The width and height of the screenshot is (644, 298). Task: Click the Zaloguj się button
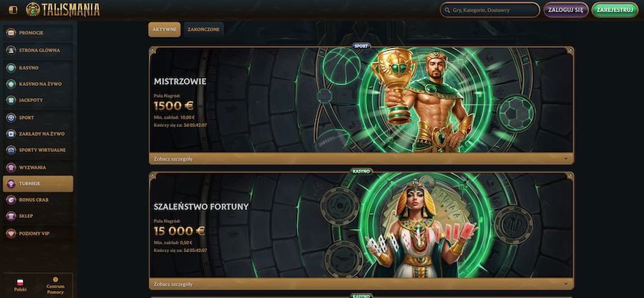click(x=566, y=10)
